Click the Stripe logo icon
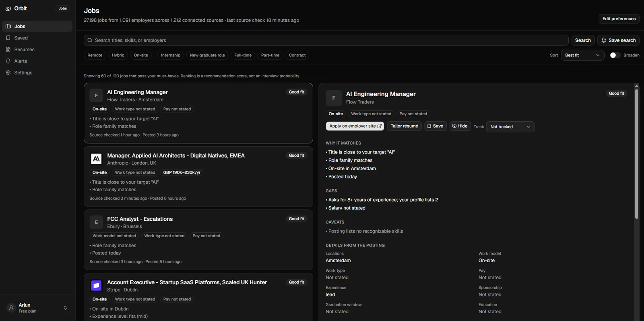The width and height of the screenshot is (644, 321). pos(96,286)
